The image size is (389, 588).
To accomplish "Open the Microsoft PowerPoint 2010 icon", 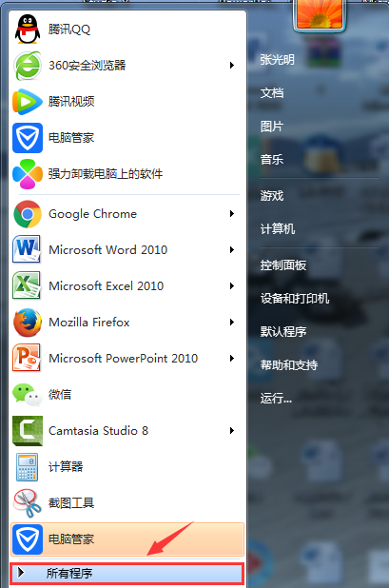I will pos(27,358).
